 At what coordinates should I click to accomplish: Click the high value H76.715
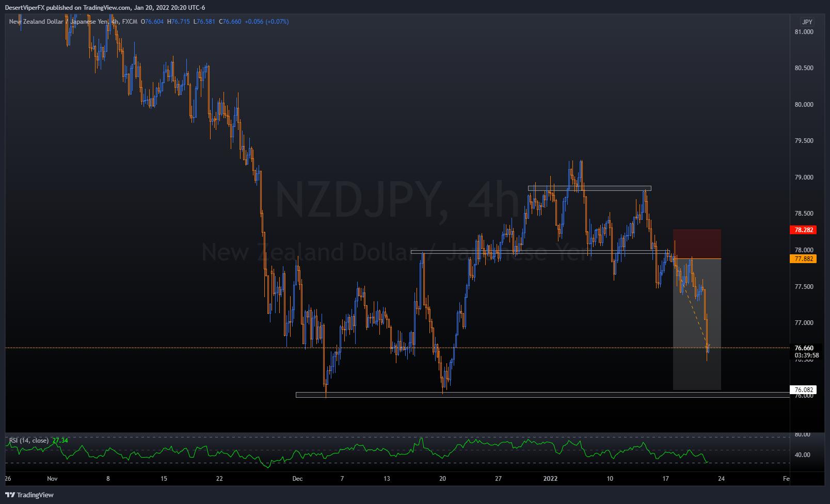(x=179, y=22)
